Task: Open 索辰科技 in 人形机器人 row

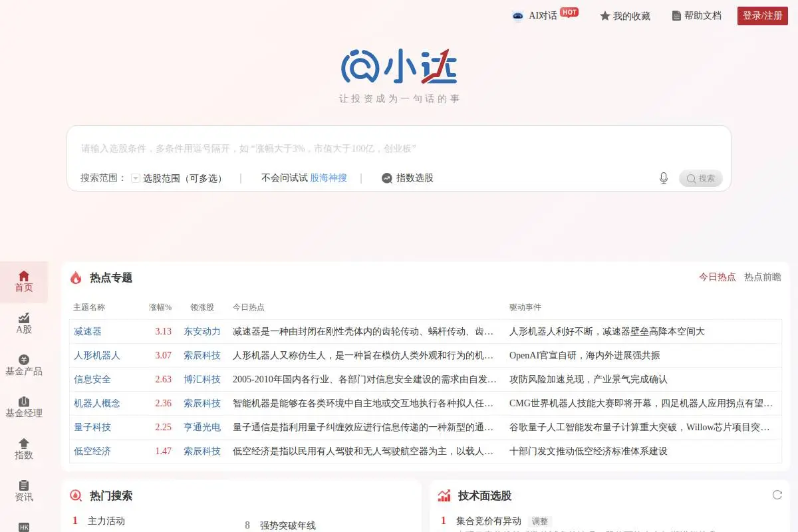Action: [x=202, y=355]
